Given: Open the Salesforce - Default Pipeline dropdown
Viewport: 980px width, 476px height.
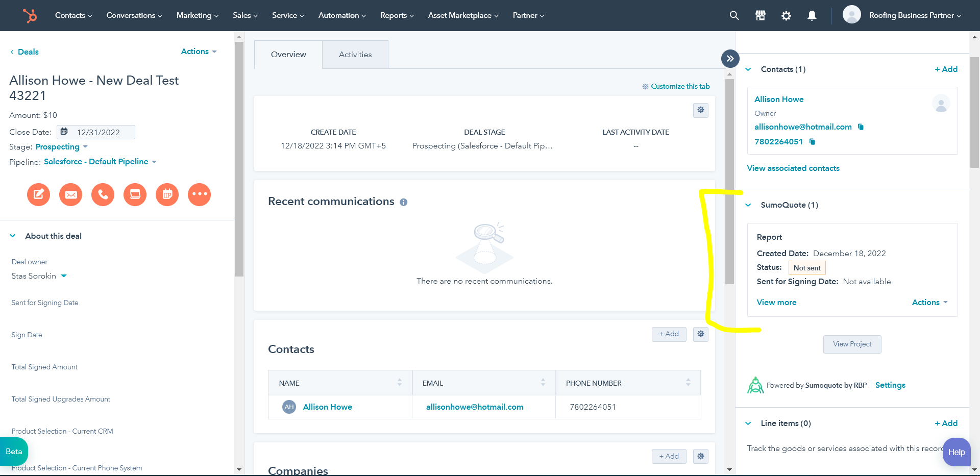Looking at the screenshot, I should coord(100,162).
